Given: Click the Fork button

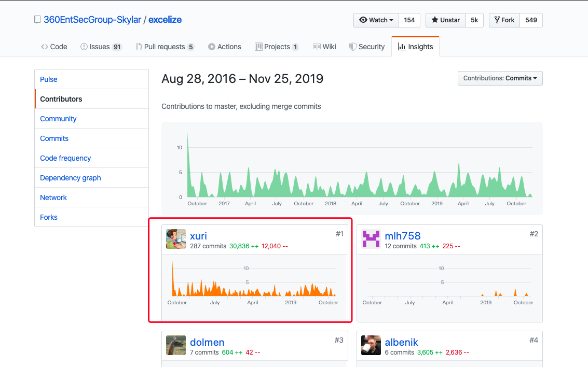Looking at the screenshot, I should [504, 20].
